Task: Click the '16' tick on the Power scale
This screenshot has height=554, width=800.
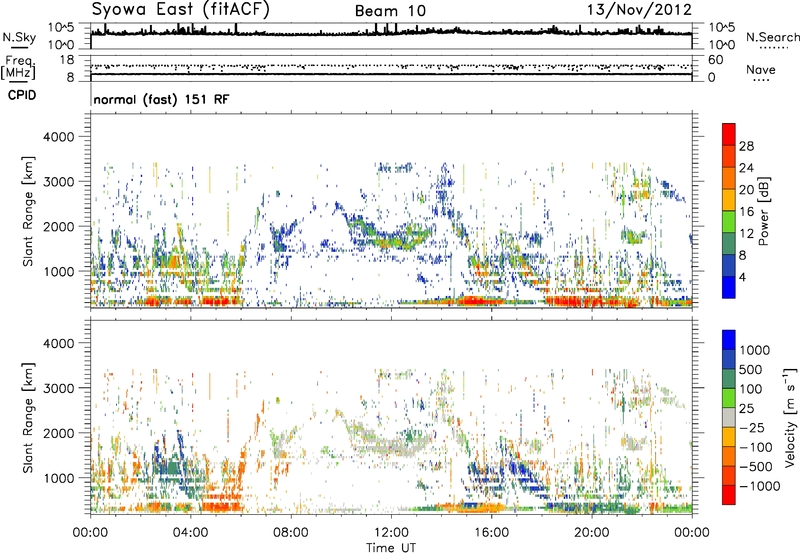Action: tap(746, 212)
